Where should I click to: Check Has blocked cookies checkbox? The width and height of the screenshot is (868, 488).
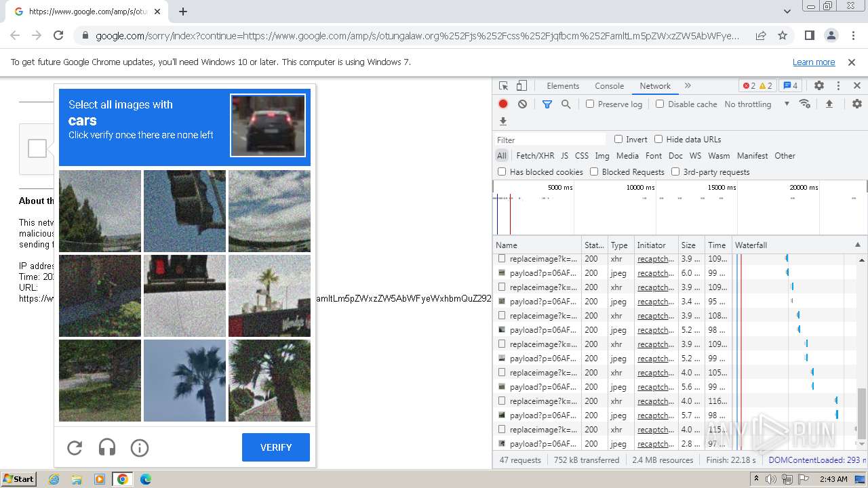click(x=502, y=171)
